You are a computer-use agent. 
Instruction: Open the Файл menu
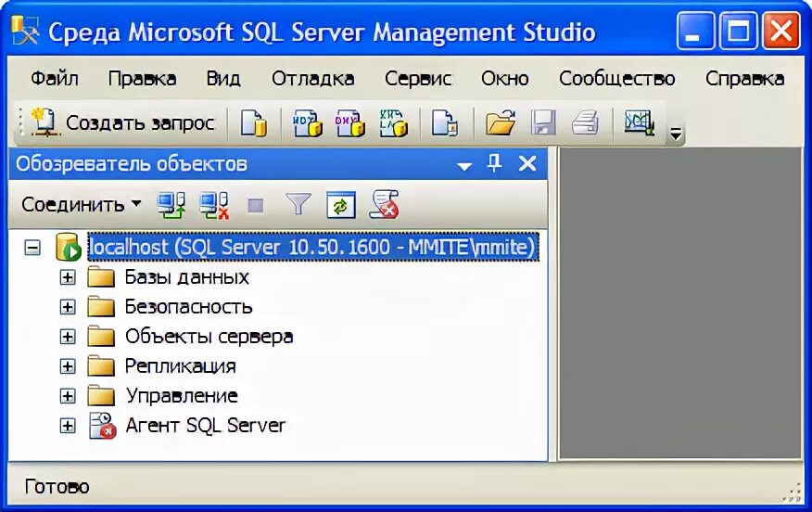(55, 79)
